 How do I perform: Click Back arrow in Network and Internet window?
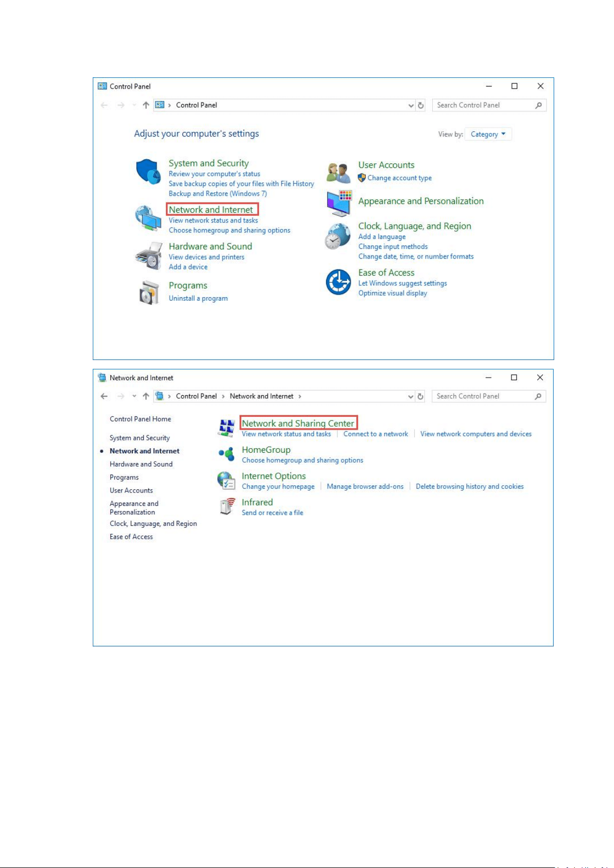point(105,396)
